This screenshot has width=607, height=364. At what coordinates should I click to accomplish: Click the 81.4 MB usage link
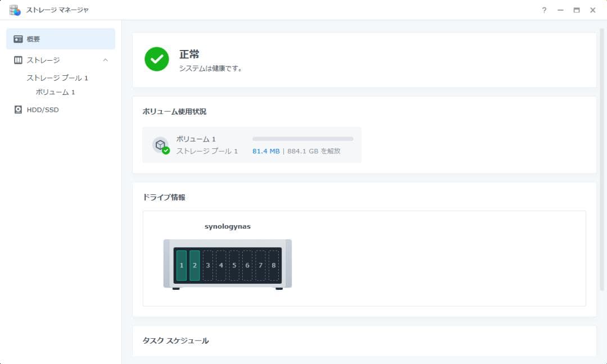265,151
